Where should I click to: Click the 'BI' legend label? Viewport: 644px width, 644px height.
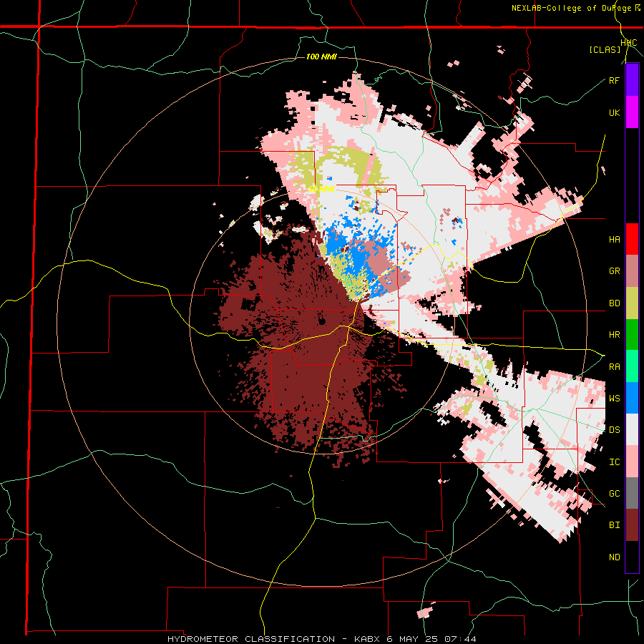[x=614, y=525]
